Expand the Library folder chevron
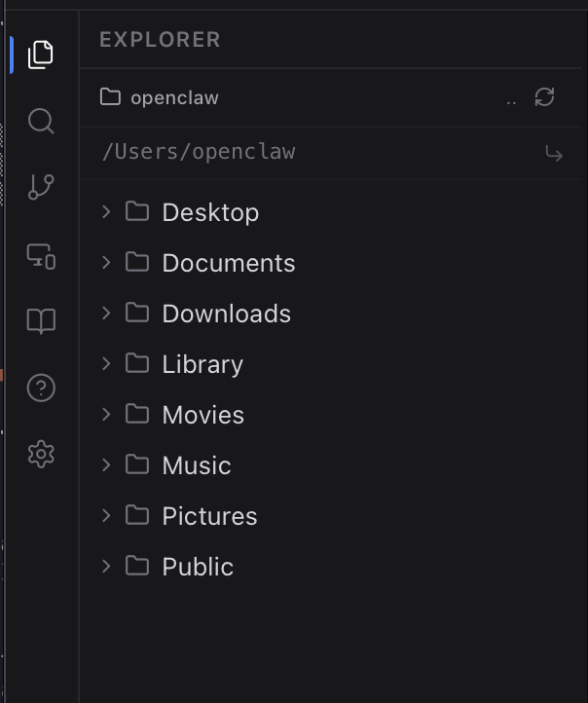Screen dimensions: 588x703 (106, 363)
